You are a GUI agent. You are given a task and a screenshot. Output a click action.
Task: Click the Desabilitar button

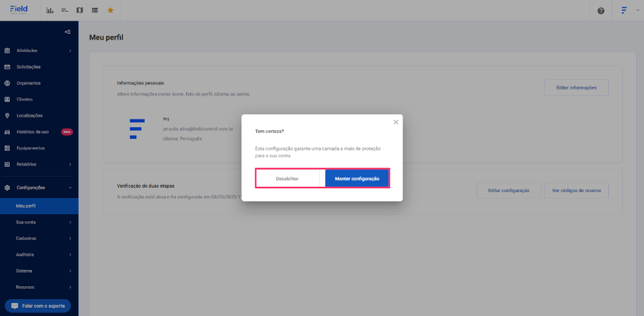point(288,179)
